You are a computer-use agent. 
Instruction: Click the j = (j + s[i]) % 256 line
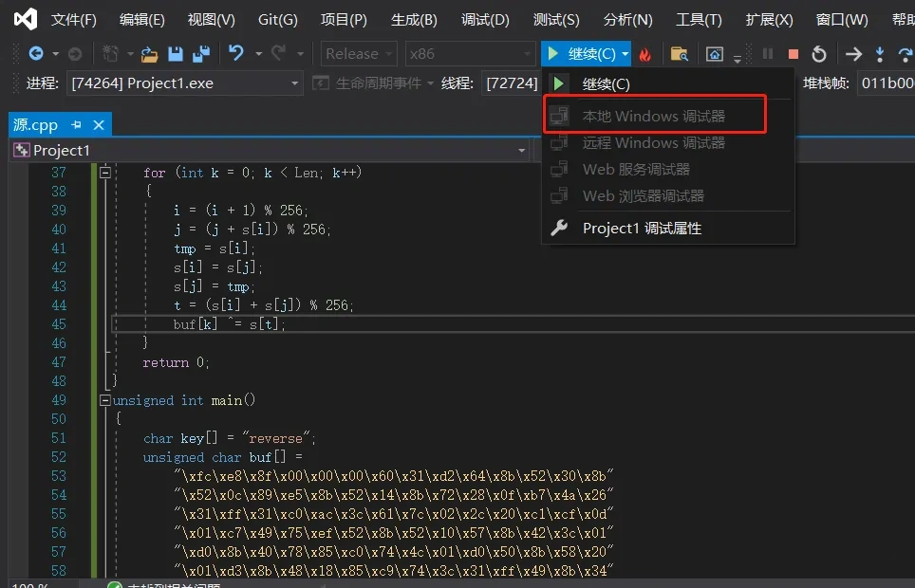coord(252,230)
